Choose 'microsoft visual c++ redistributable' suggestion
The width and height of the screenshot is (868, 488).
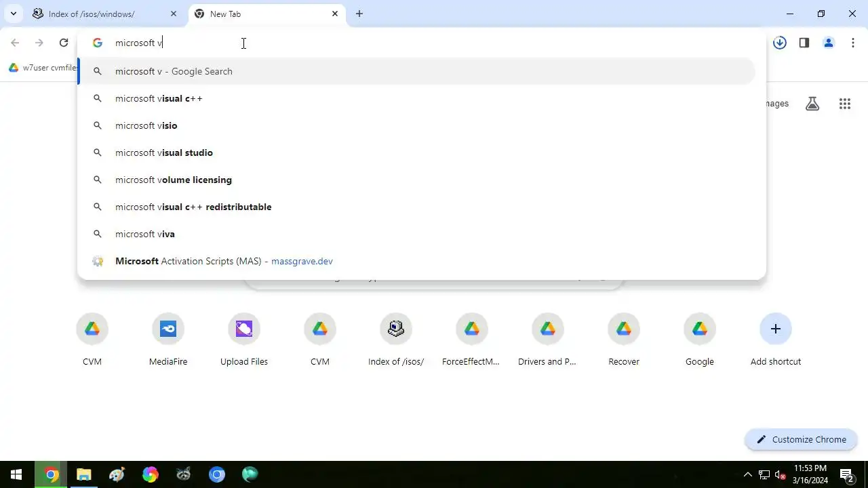(416, 207)
